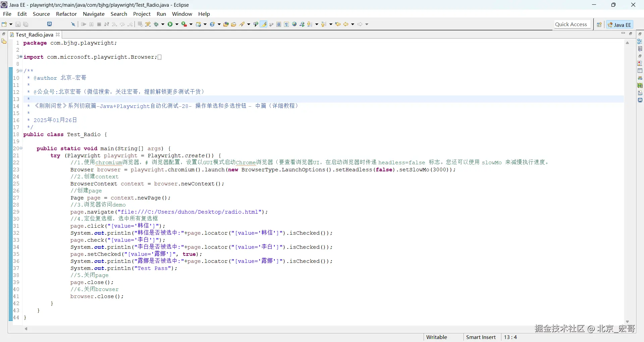Open the Window menu

tap(182, 14)
